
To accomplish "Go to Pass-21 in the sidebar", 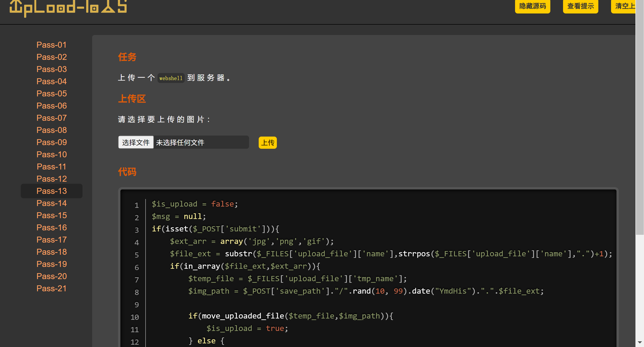I will 52,288.
